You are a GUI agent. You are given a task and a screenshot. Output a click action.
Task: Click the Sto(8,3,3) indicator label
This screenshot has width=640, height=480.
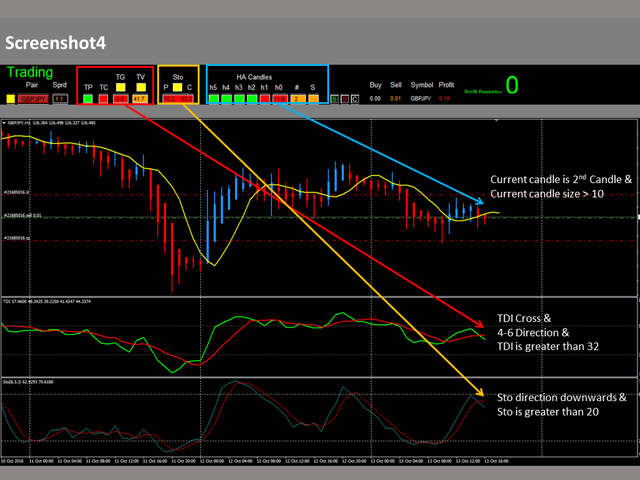tap(28, 382)
